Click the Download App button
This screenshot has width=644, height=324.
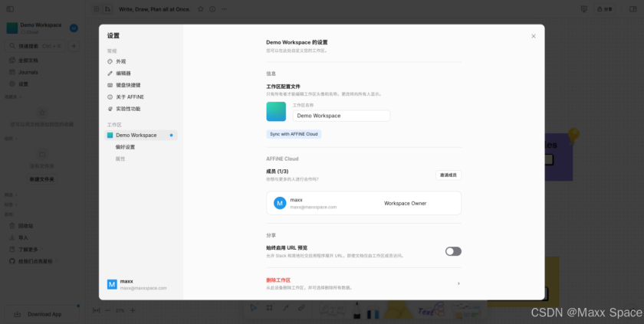tap(42, 314)
